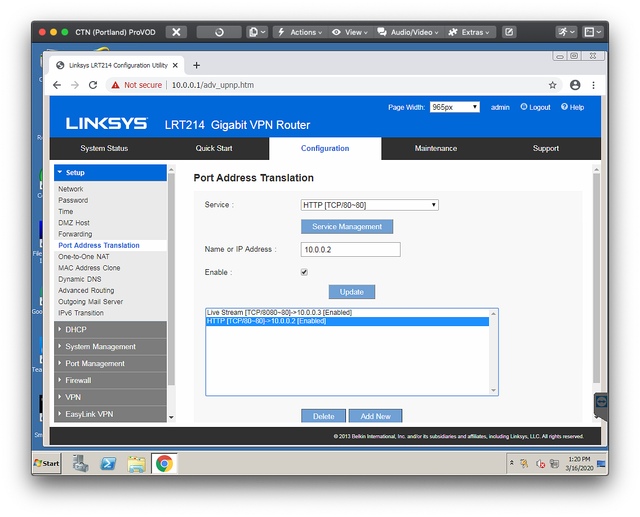Open the View menu

tap(350, 32)
